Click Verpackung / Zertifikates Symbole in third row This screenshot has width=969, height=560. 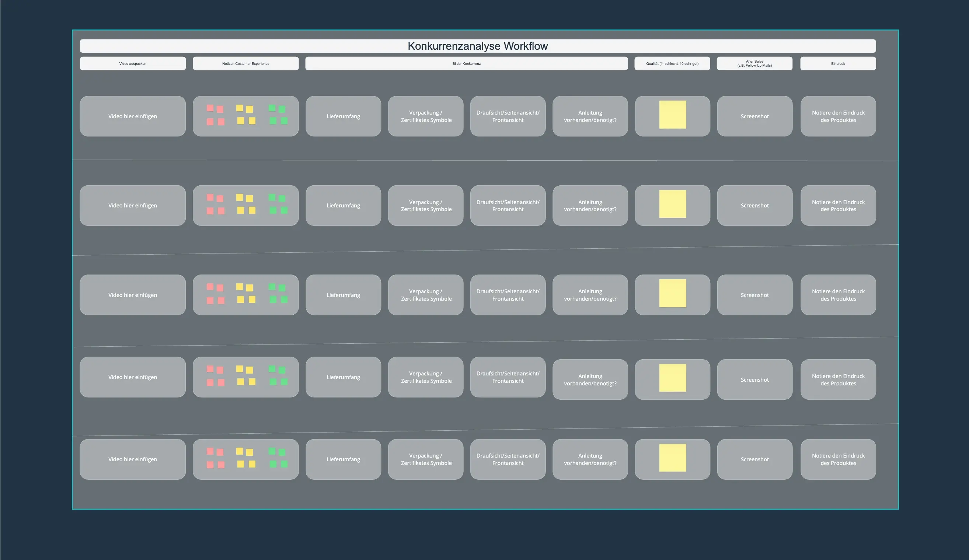click(x=426, y=295)
